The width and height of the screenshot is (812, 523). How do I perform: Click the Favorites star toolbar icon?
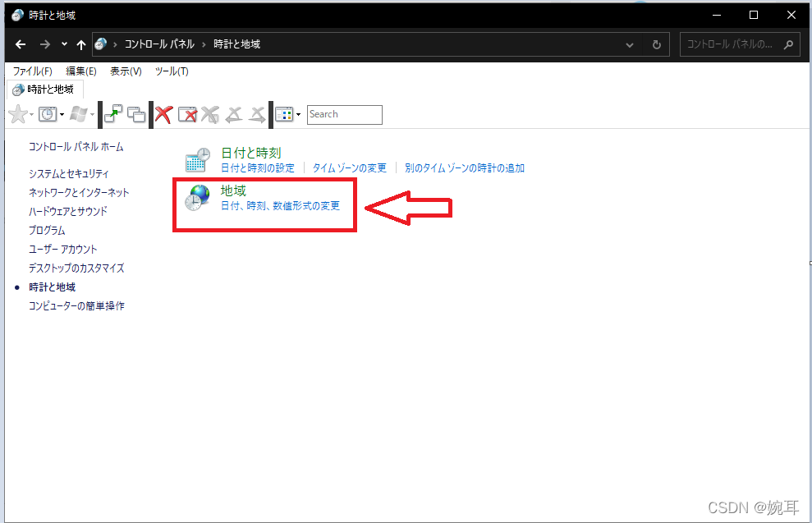click(x=17, y=114)
